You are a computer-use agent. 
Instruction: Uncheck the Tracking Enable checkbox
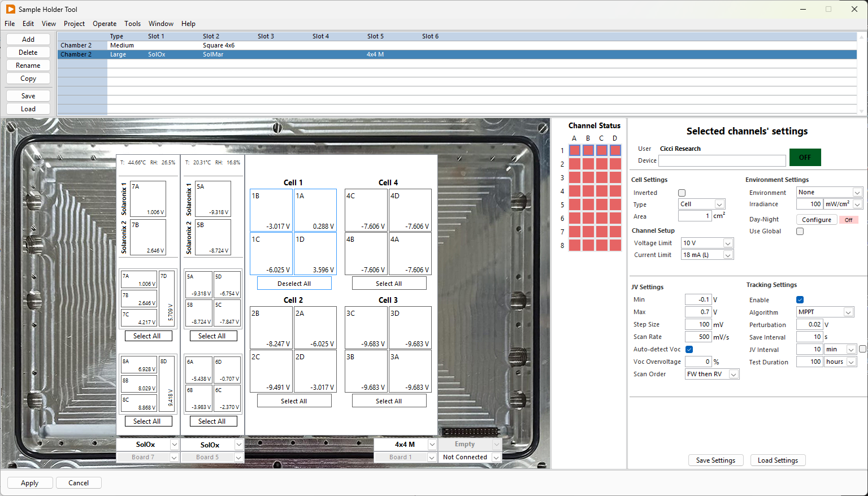800,300
